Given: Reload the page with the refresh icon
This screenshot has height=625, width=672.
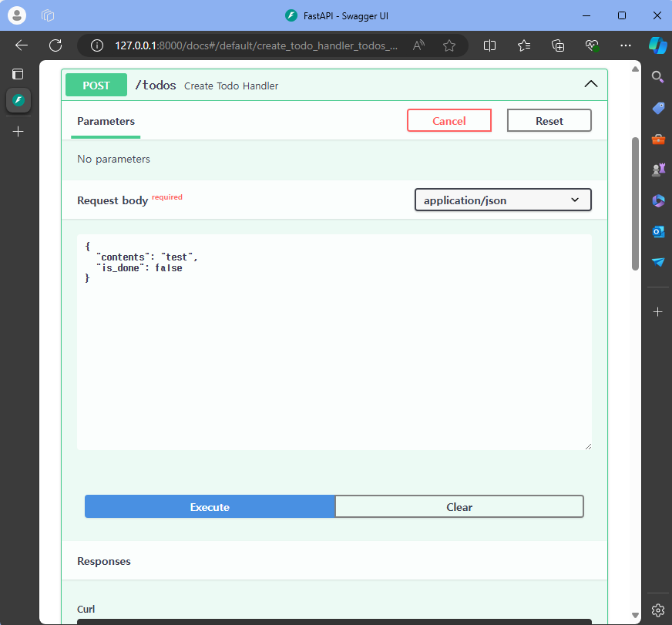Looking at the screenshot, I should (55, 45).
